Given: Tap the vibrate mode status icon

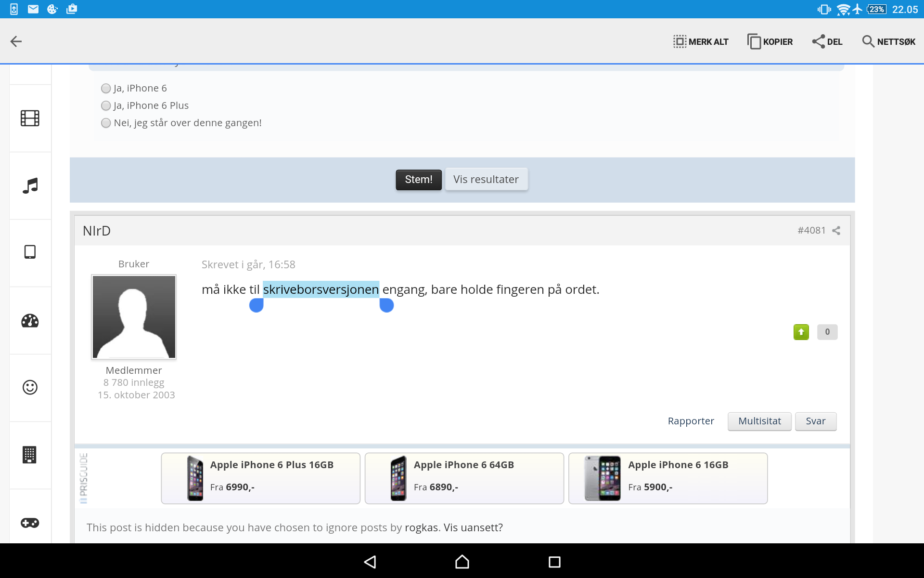Looking at the screenshot, I should 824,9.
